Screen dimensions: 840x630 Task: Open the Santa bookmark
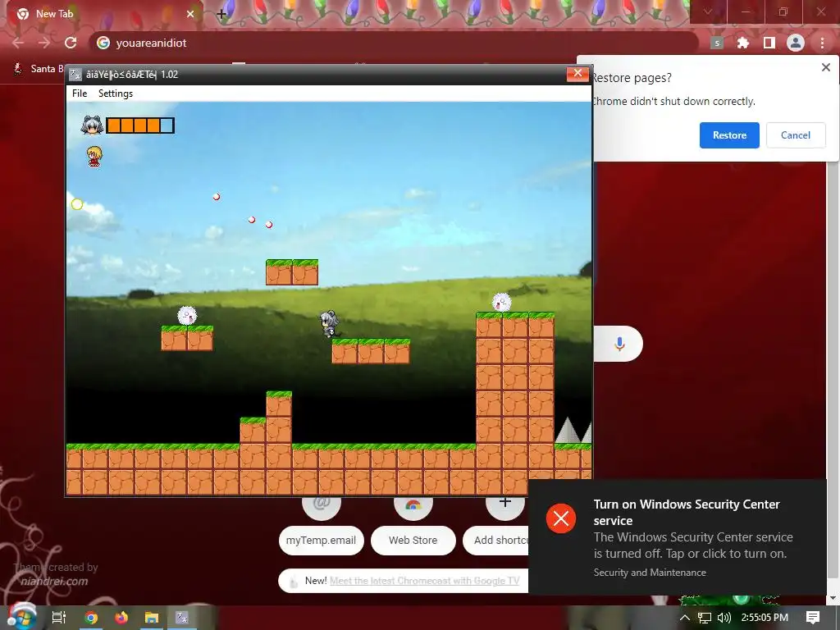39,69
